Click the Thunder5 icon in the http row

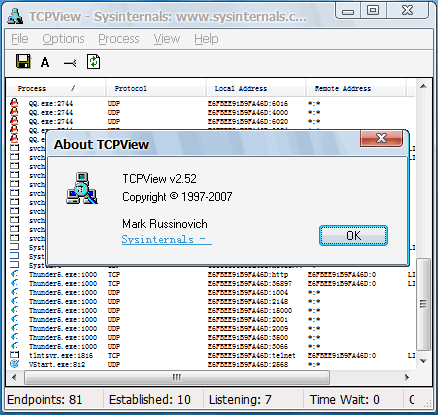click(x=15, y=274)
